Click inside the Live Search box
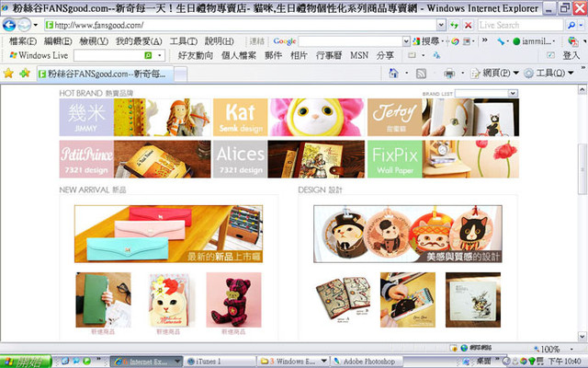This screenshot has height=368, width=588. point(520,25)
